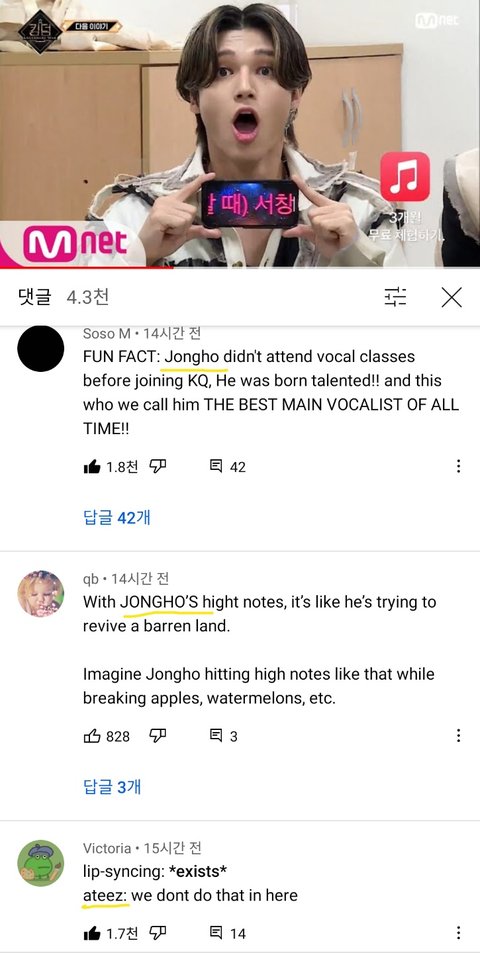Open reply icon on qb's comment
Viewport: 480px width, 953px height.
[216, 736]
